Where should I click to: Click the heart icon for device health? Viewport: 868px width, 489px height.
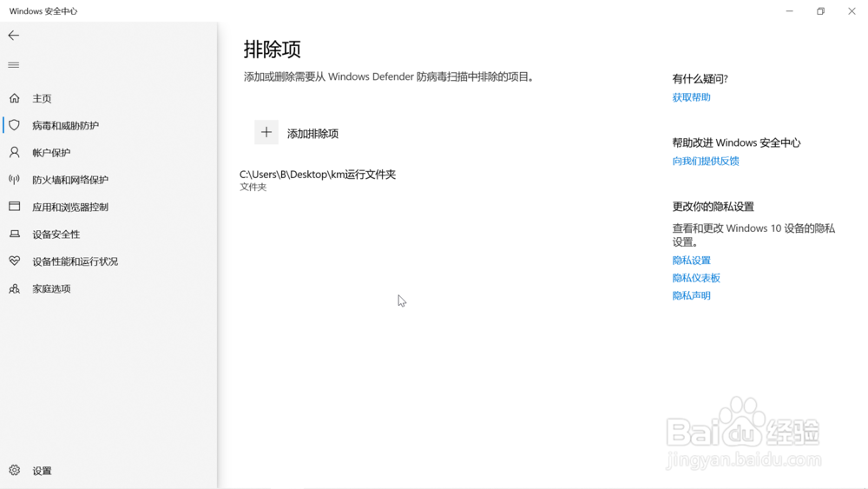(15, 261)
